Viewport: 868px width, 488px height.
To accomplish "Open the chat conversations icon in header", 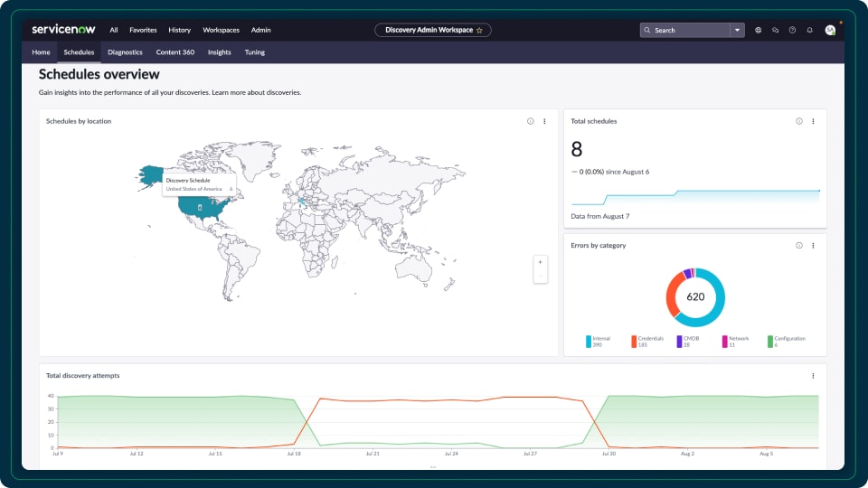I will (x=775, y=30).
